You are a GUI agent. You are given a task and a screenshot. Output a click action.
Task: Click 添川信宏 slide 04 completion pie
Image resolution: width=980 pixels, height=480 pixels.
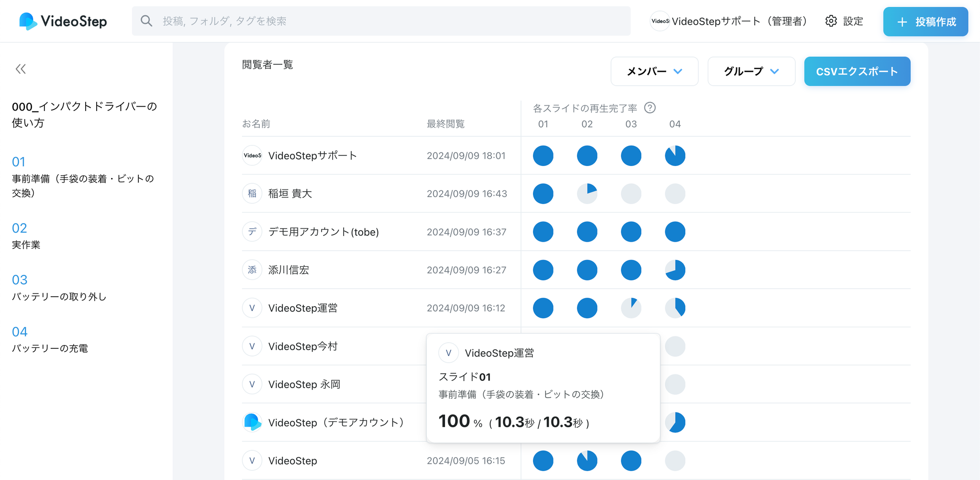[x=675, y=270]
